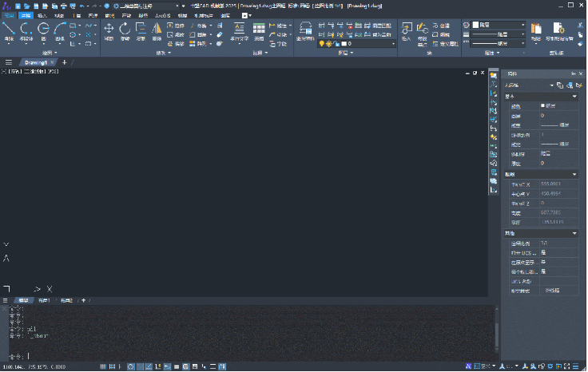Toggle layer on/off lightbulb icon
Viewport: 588px width, 372px height.
click(x=322, y=44)
